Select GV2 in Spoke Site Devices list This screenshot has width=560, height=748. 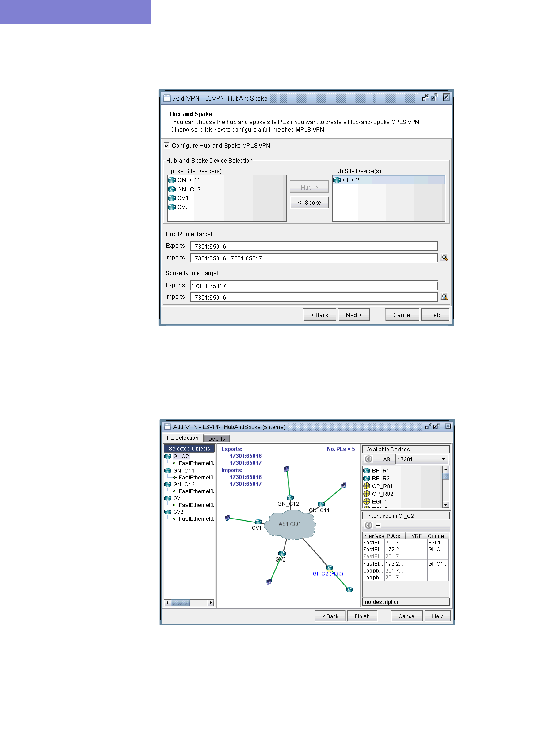[x=178, y=207]
